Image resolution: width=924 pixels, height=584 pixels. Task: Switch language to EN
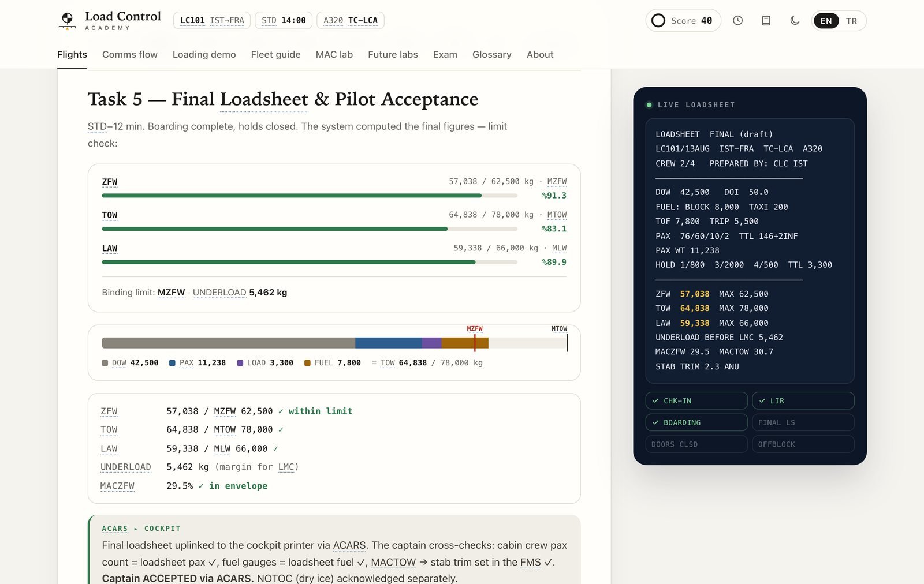coord(826,21)
